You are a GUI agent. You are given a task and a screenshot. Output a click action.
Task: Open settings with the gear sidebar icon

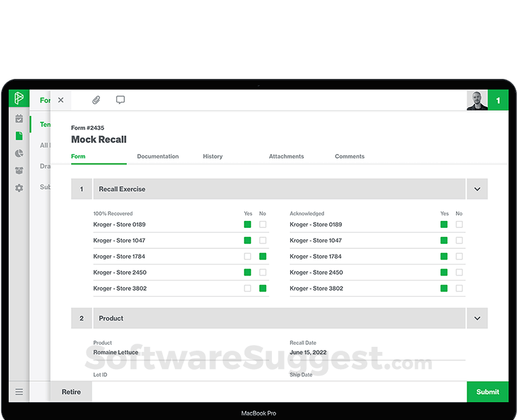[x=18, y=187]
